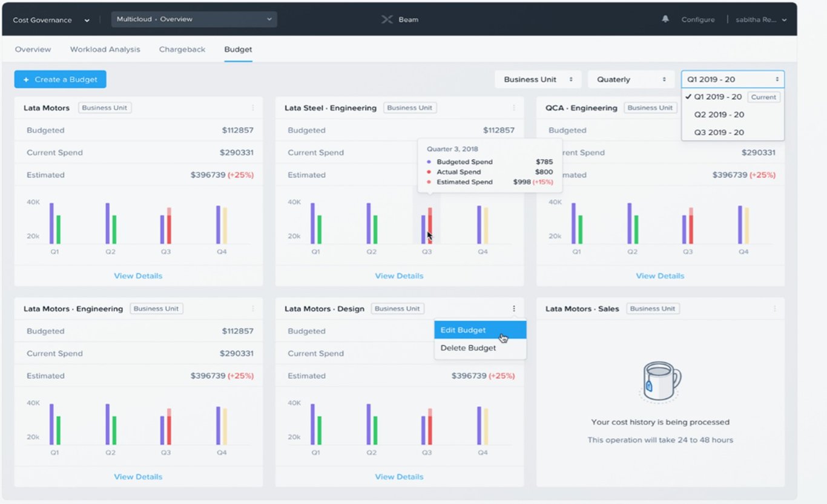View Details for Lata Motors Design
This screenshot has width=827, height=504.
(399, 477)
